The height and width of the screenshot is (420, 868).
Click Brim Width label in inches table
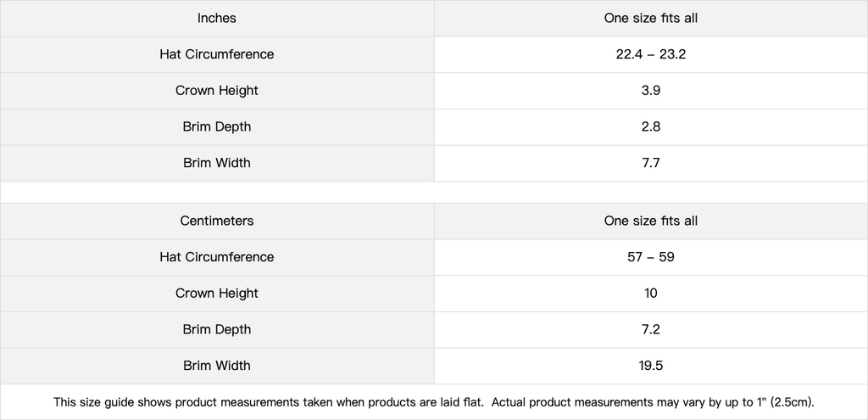(x=217, y=163)
